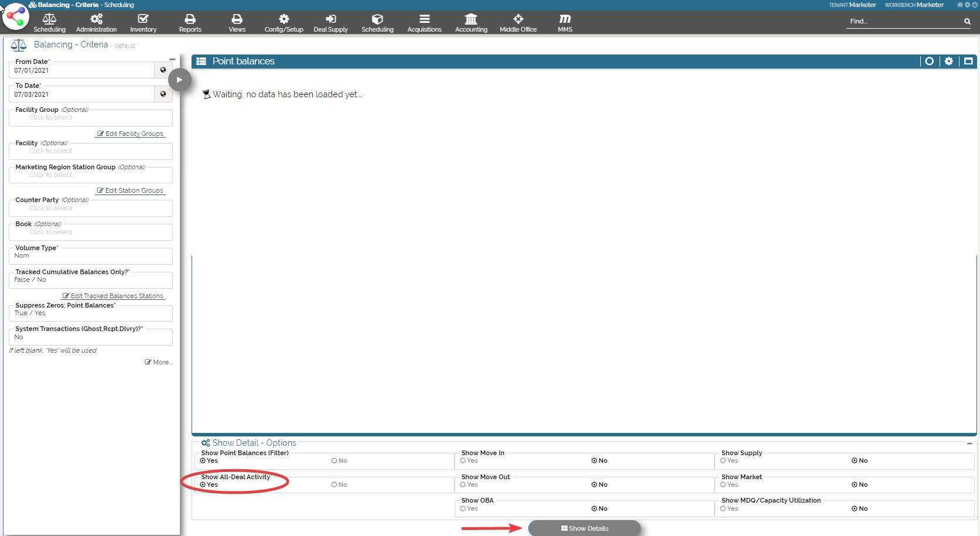Open the Volume Type dropdown
This screenshot has height=536, width=980.
[x=91, y=256]
